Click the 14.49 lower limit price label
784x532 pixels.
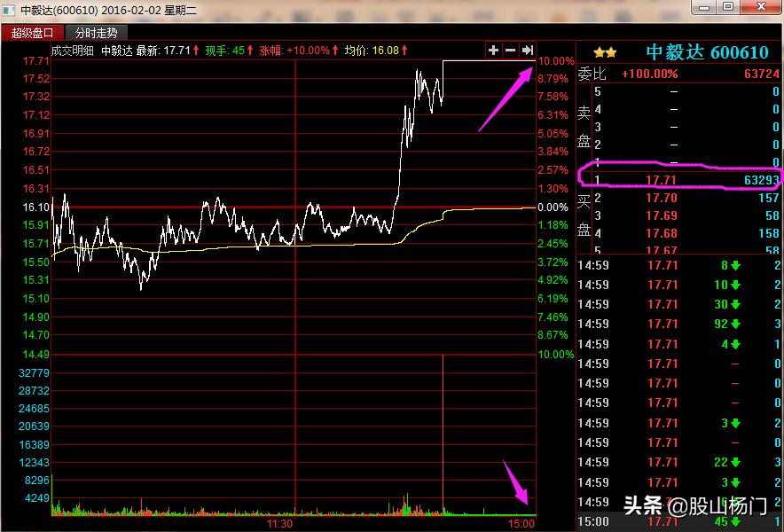[x=36, y=354]
